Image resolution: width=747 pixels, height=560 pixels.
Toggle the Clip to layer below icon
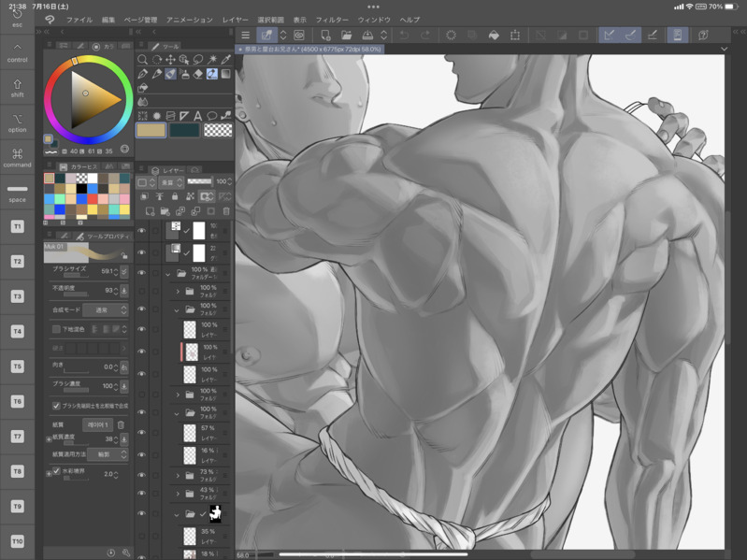coord(144,196)
